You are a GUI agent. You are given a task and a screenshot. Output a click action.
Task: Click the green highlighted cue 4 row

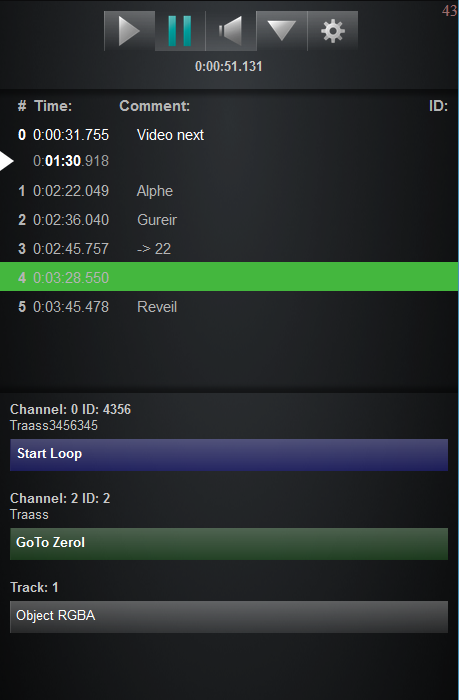(x=229, y=277)
